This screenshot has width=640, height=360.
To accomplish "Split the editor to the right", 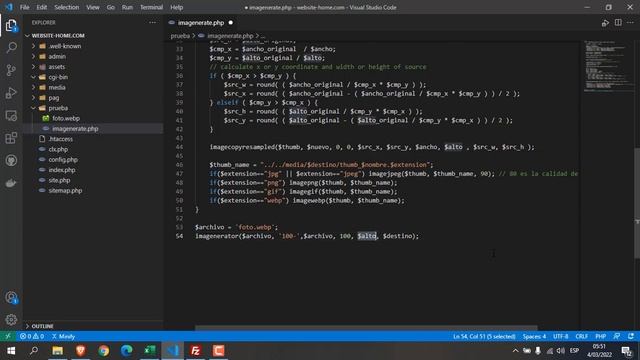I will coord(618,23).
